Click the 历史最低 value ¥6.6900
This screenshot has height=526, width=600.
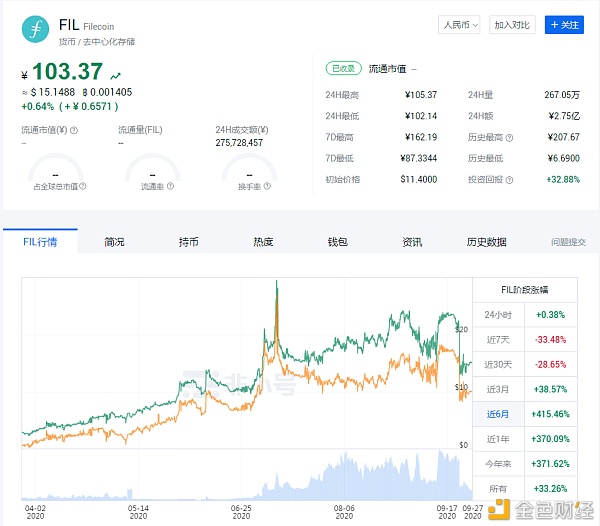[564, 158]
